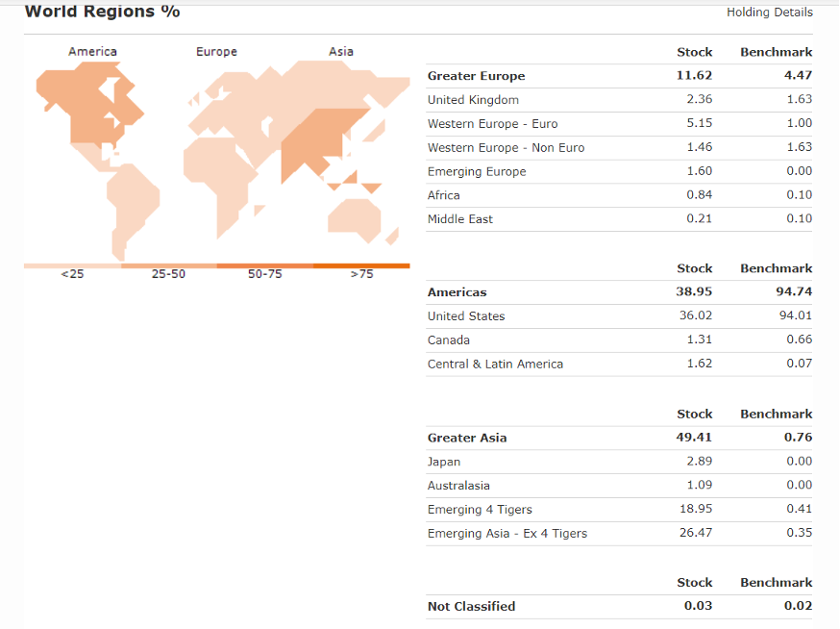The width and height of the screenshot is (840, 629).
Task: Click the Emerging 4 Tigers row
Action: tap(480, 510)
